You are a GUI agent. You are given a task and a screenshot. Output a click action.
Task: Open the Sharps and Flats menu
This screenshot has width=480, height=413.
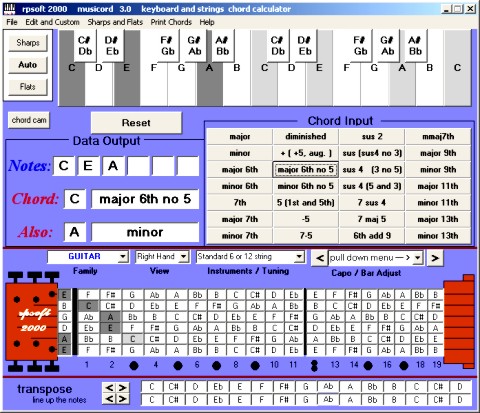click(115, 22)
